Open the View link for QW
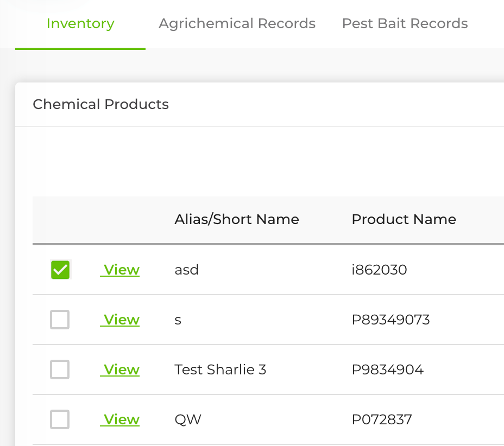Viewport: 504px width, 446px height. tap(121, 419)
